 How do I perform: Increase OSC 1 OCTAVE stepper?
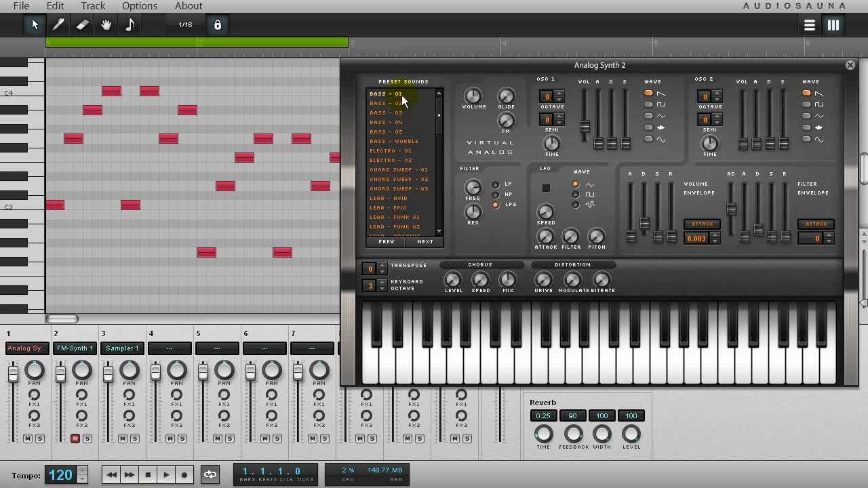tap(559, 94)
